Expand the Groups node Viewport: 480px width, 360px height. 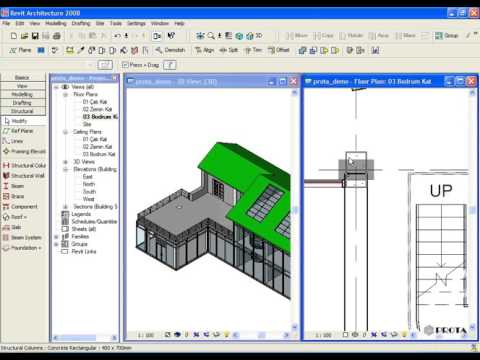tap(56, 244)
